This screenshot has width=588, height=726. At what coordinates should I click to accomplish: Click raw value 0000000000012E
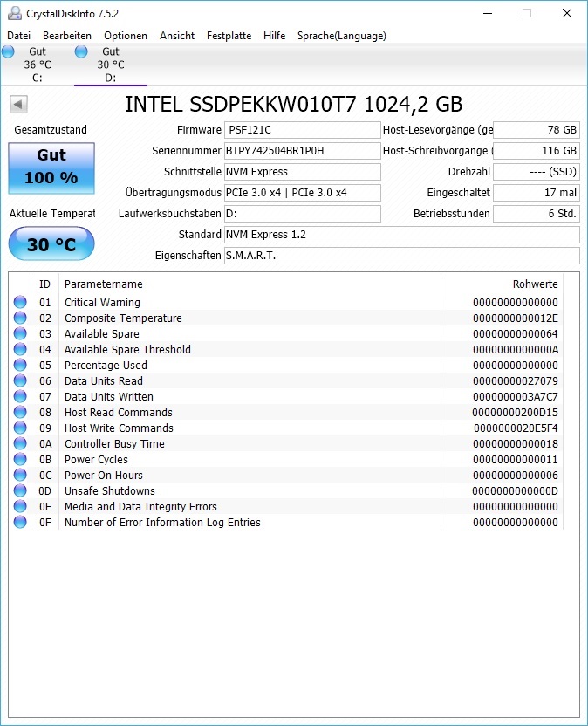click(516, 318)
